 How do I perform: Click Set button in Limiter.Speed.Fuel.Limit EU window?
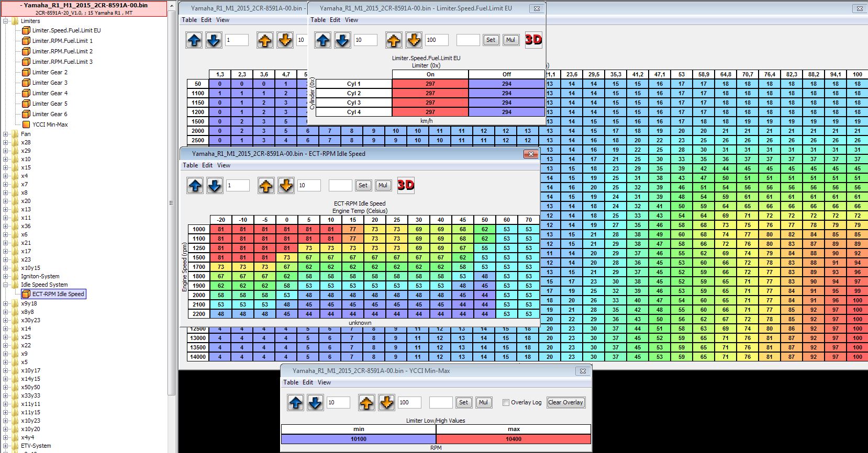[x=491, y=40]
